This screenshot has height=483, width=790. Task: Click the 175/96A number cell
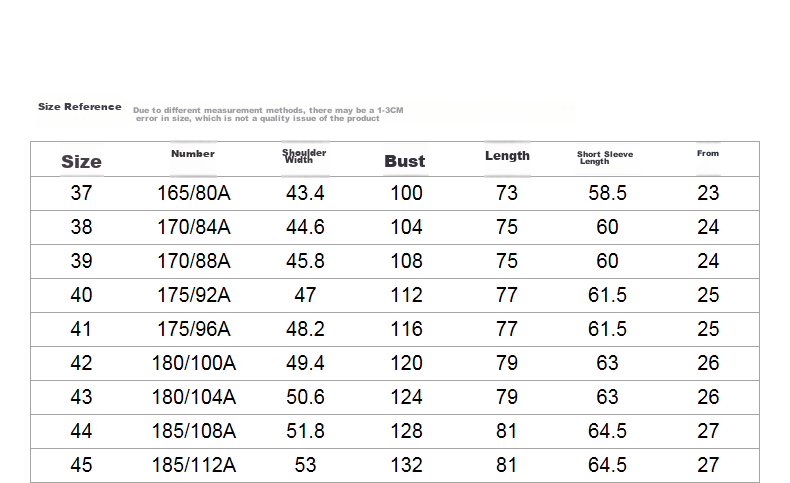[x=194, y=329]
